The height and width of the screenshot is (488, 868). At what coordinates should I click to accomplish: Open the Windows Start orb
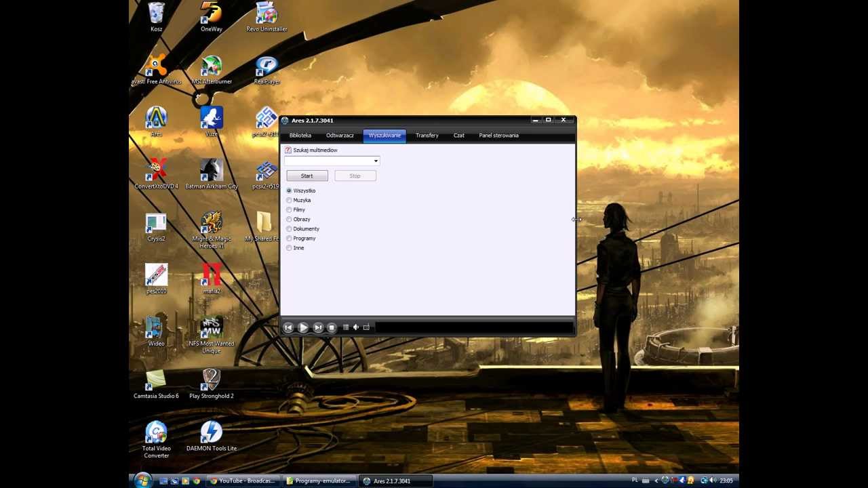pos(142,481)
